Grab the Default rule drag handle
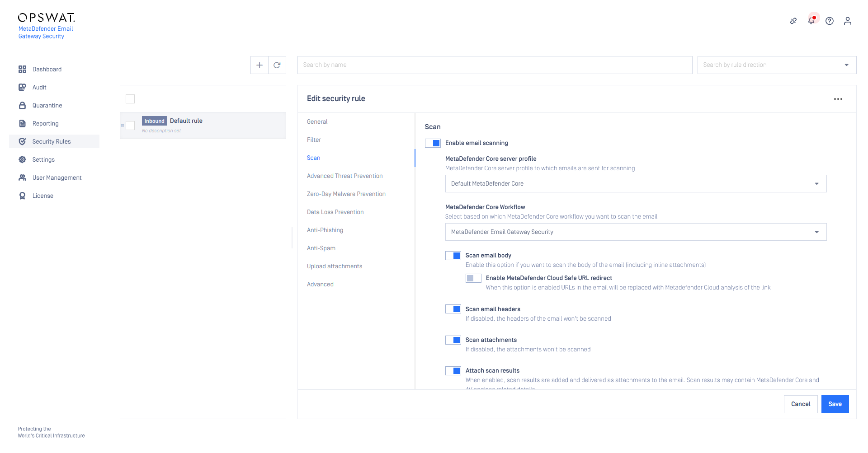The image size is (868, 453). click(122, 126)
